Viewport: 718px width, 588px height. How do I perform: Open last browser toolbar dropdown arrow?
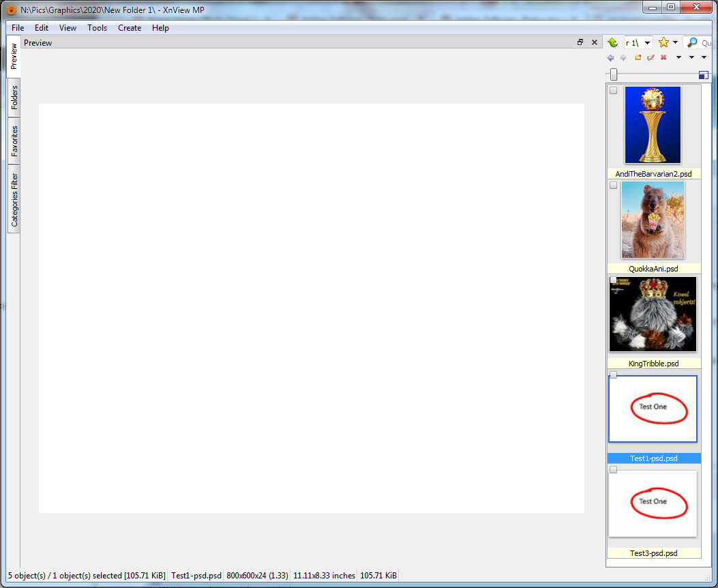(x=704, y=57)
